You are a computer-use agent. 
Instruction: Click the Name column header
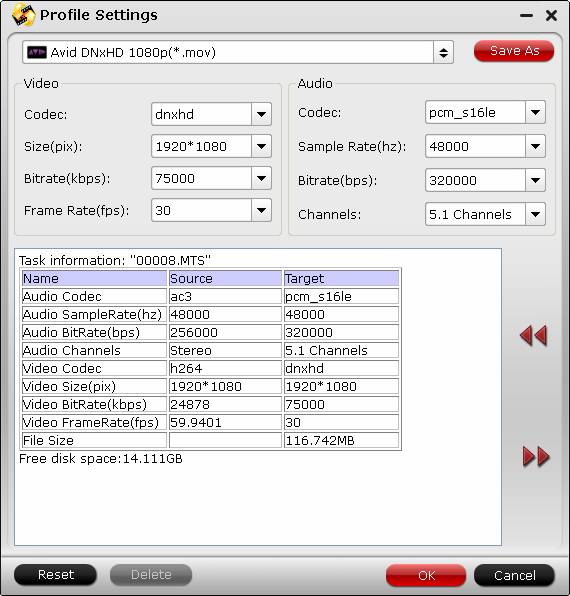click(x=94, y=278)
